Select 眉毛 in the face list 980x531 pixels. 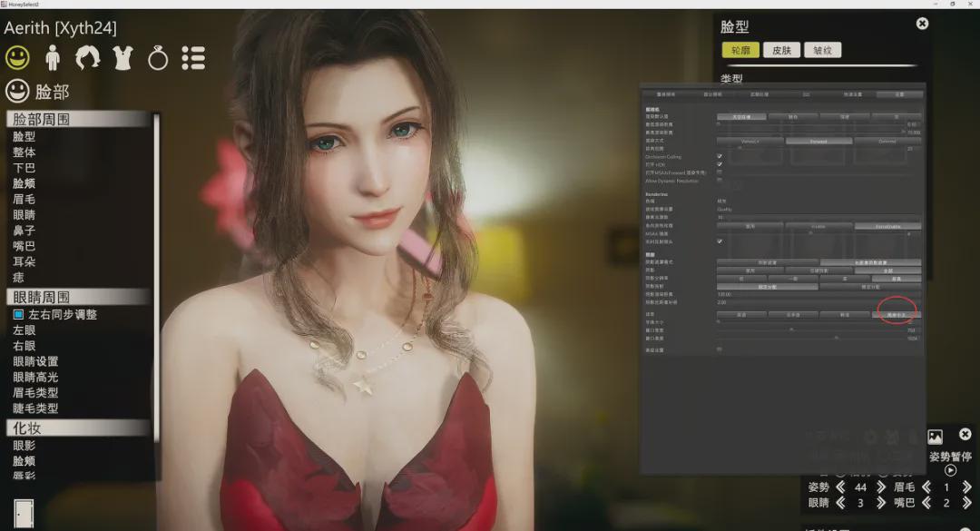[24, 199]
